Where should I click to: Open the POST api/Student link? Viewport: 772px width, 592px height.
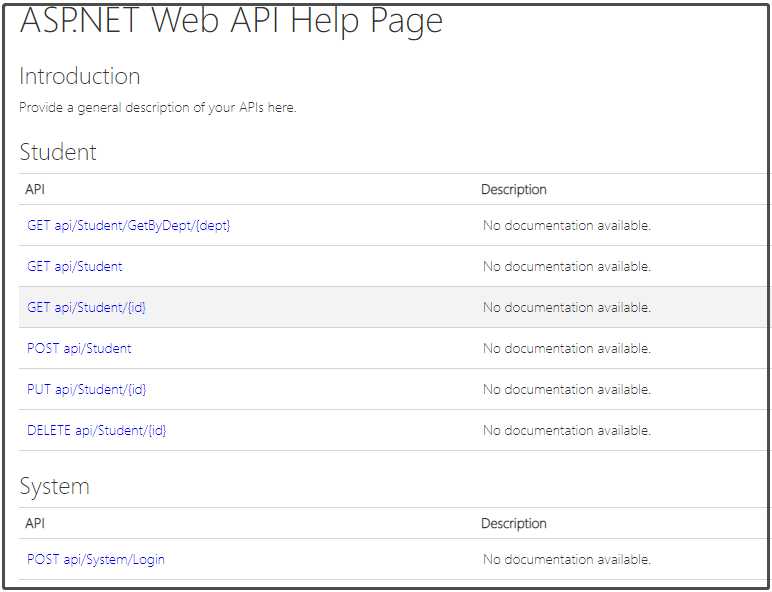[x=79, y=349]
